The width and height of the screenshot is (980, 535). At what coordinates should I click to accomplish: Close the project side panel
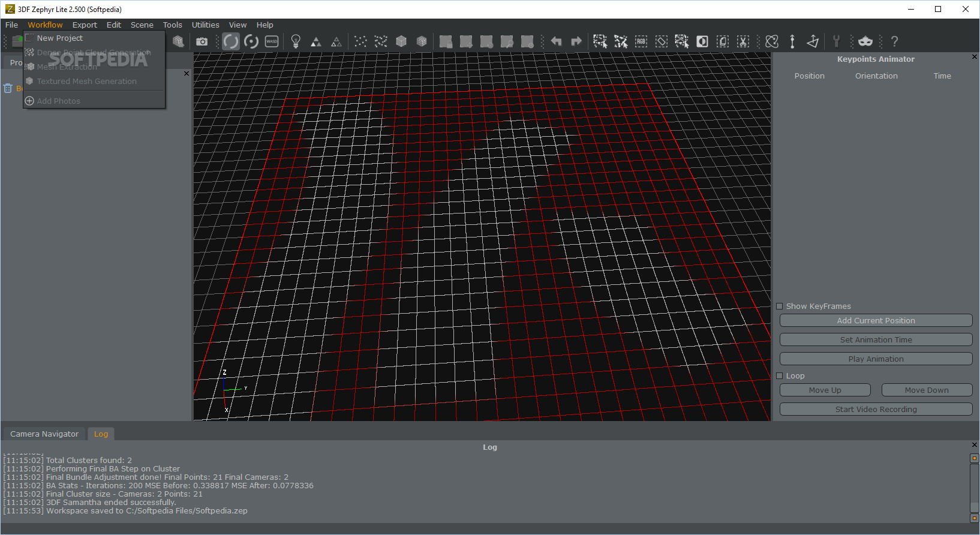point(187,73)
